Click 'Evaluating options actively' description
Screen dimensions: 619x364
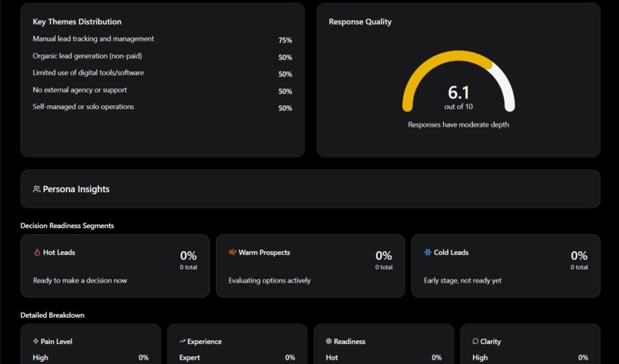click(x=270, y=281)
